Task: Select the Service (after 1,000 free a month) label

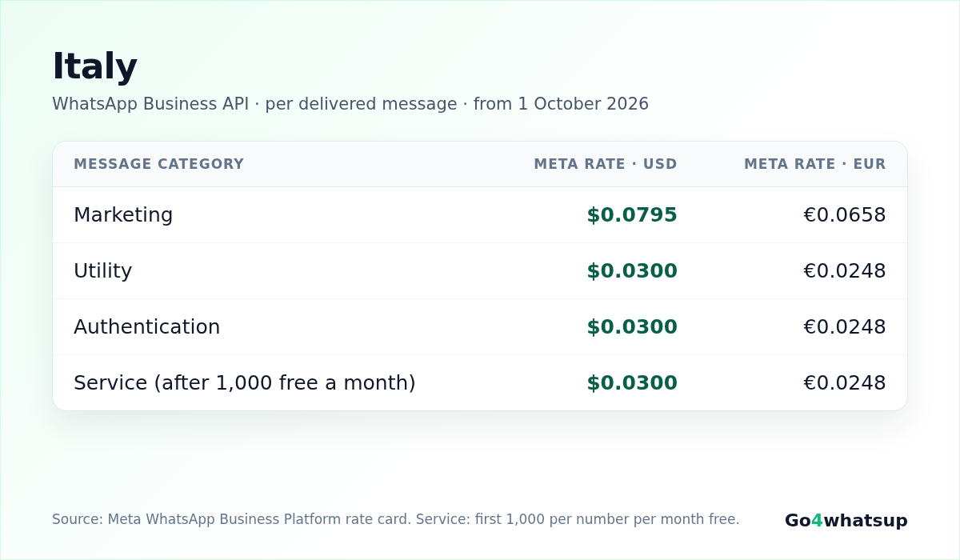Action: point(245,383)
